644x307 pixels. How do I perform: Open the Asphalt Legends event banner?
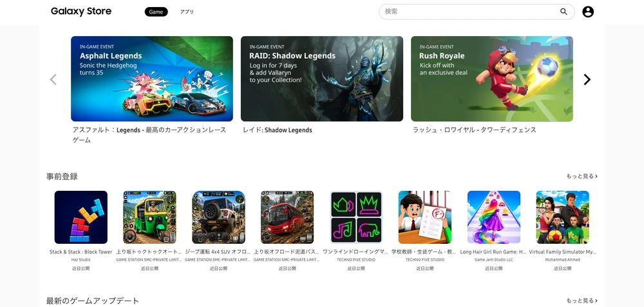click(152, 79)
